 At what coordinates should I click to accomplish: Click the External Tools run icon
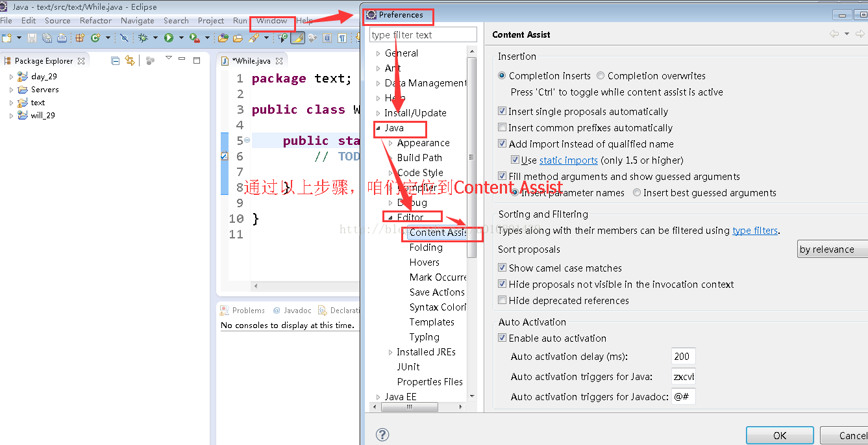194,38
